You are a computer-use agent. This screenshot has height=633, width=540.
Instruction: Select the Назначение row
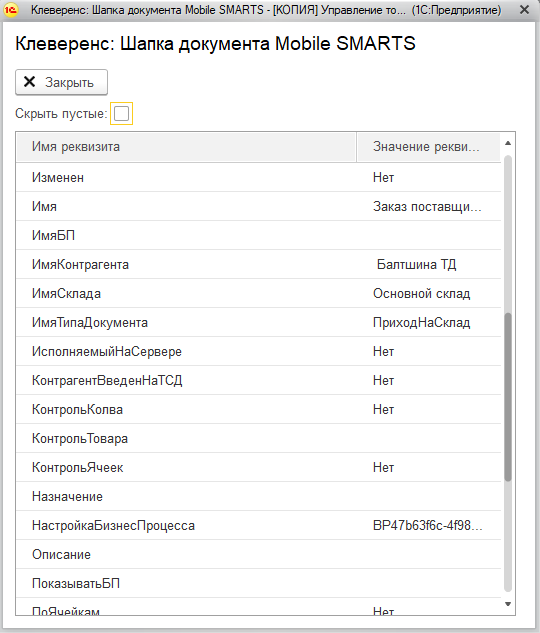[x=258, y=497]
